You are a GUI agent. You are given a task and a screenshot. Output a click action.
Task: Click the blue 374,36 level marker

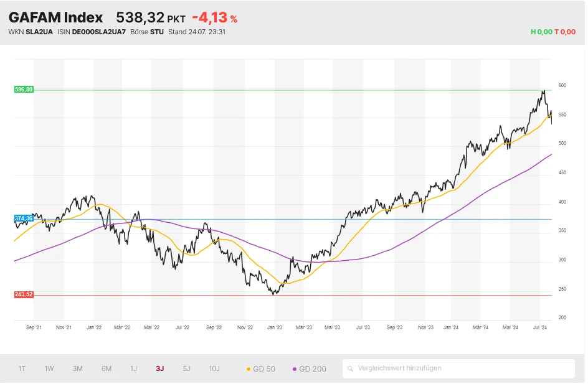tap(24, 218)
